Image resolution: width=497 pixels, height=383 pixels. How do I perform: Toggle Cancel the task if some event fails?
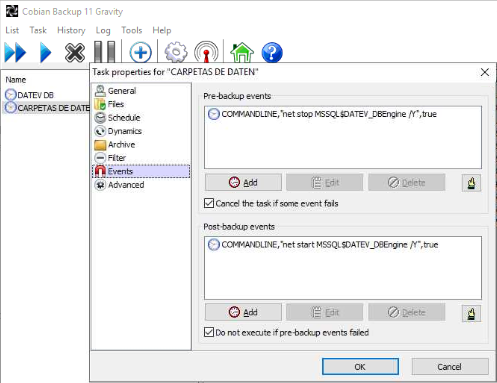tap(271, 203)
